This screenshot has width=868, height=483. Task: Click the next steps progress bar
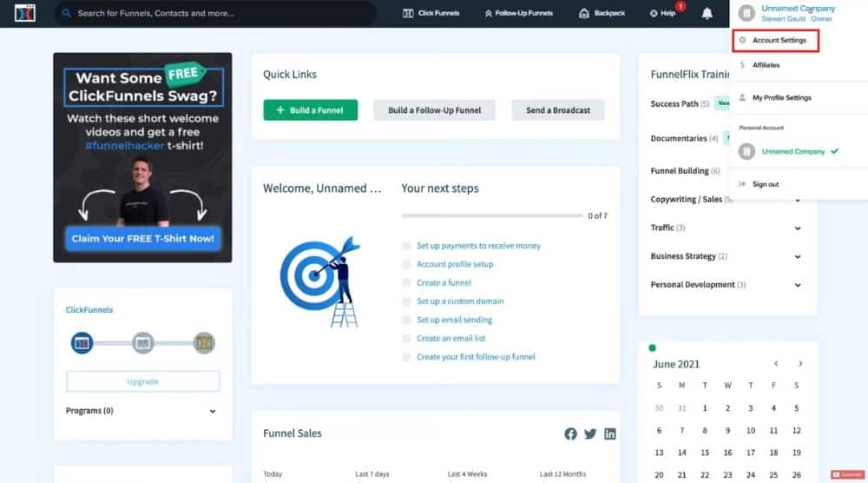point(492,215)
